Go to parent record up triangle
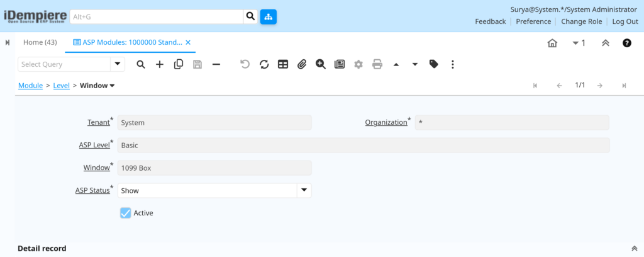Image resolution: width=644 pixels, height=257 pixels. [x=396, y=64]
